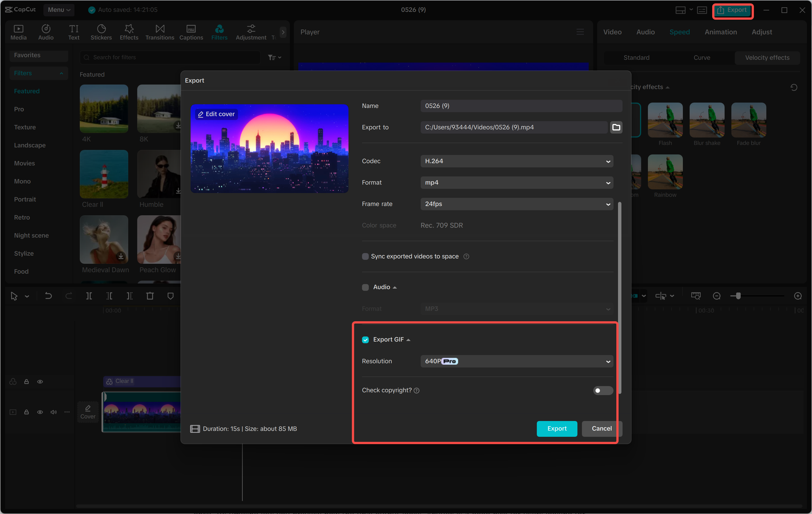Adjust the timeline zoom slider handle

coord(738,296)
